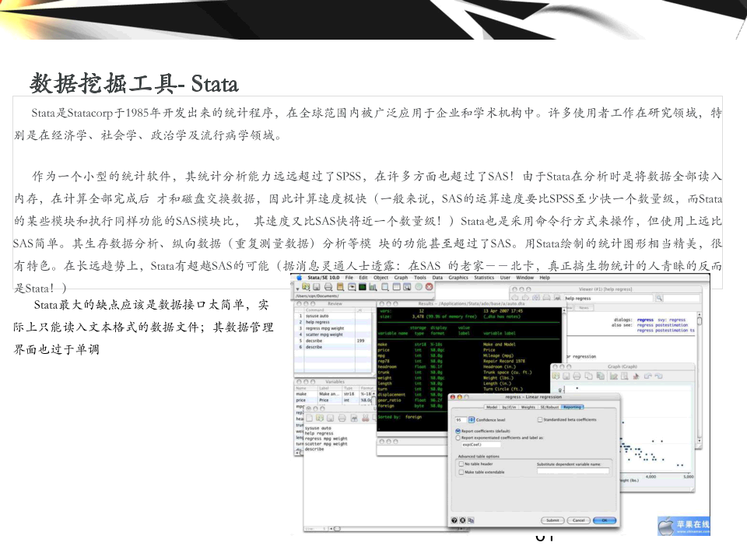This screenshot has height=560, width=747.
Task: Click the Substitute dependent variable name field
Action: [573, 471]
